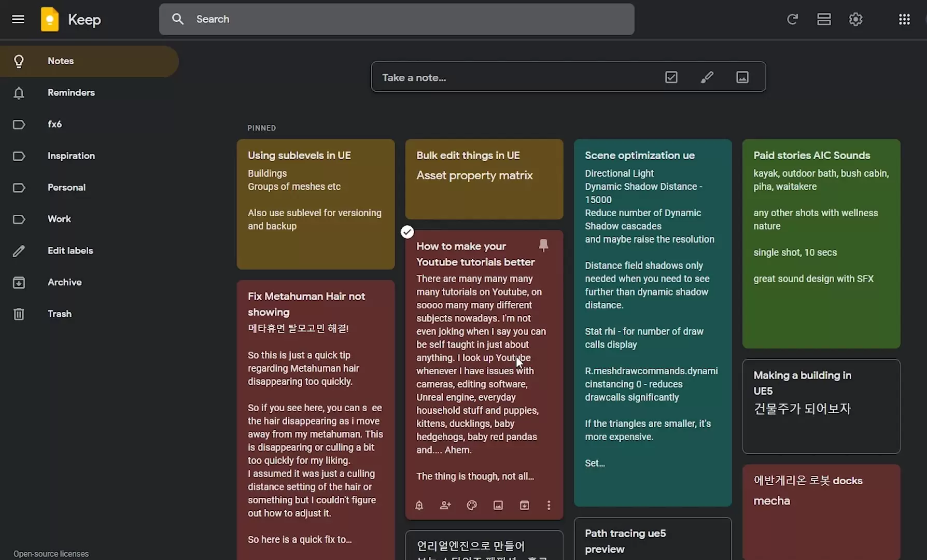Open the Paid stories AIC Sounds note

[821, 244]
